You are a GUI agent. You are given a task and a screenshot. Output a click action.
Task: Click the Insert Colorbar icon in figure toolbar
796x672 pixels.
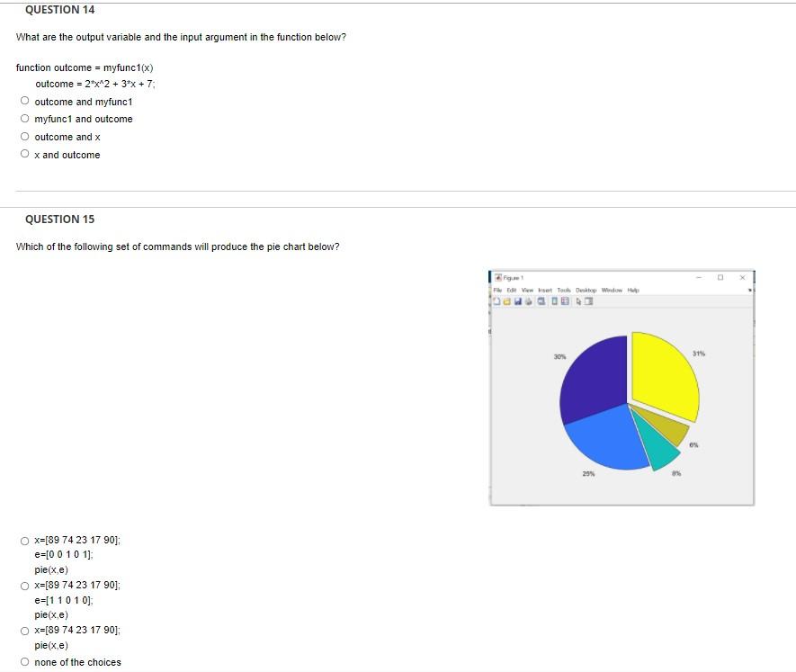point(555,301)
